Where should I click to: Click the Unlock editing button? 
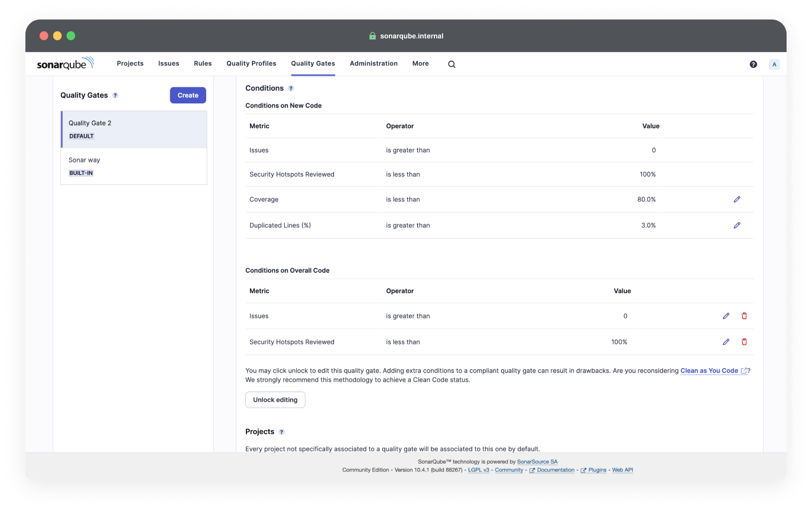(x=275, y=399)
